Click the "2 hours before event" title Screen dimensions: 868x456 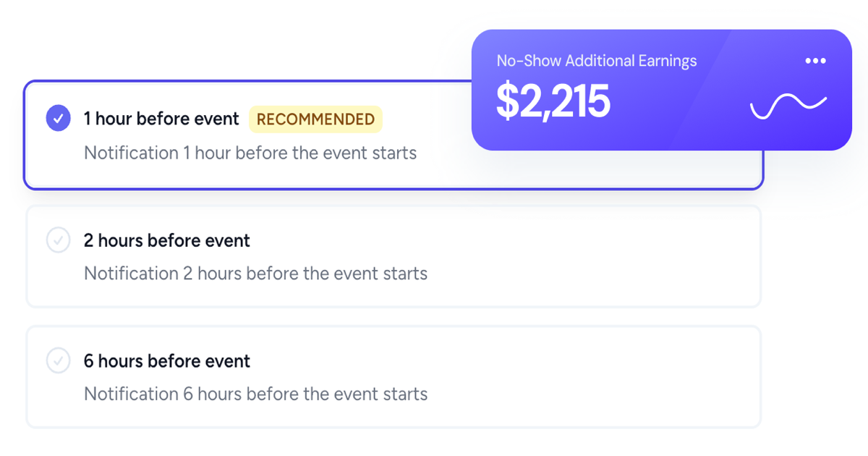tap(167, 240)
